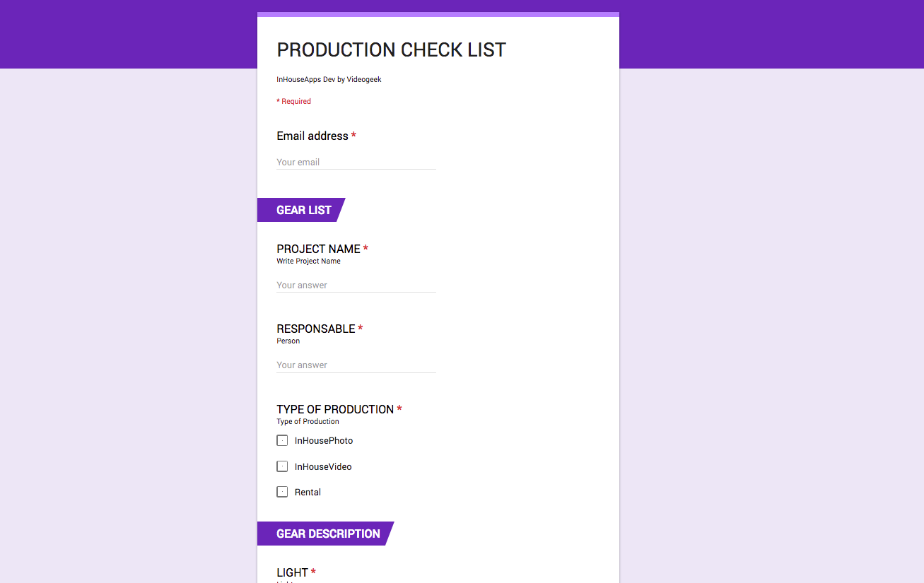
Task: Enable the InHouseVideo checkbox box
Action: coord(282,466)
